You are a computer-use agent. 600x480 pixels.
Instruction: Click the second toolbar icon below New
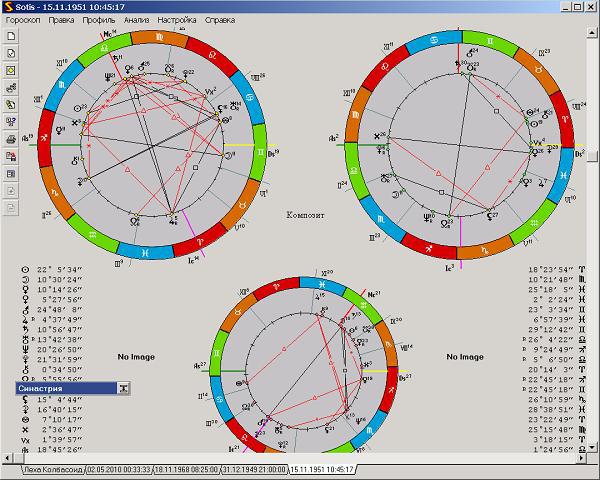[x=10, y=53]
